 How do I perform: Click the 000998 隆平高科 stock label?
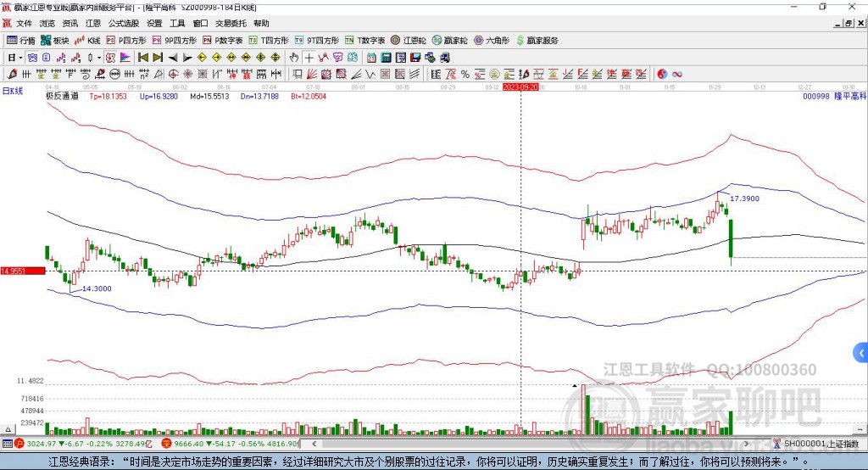click(x=835, y=96)
